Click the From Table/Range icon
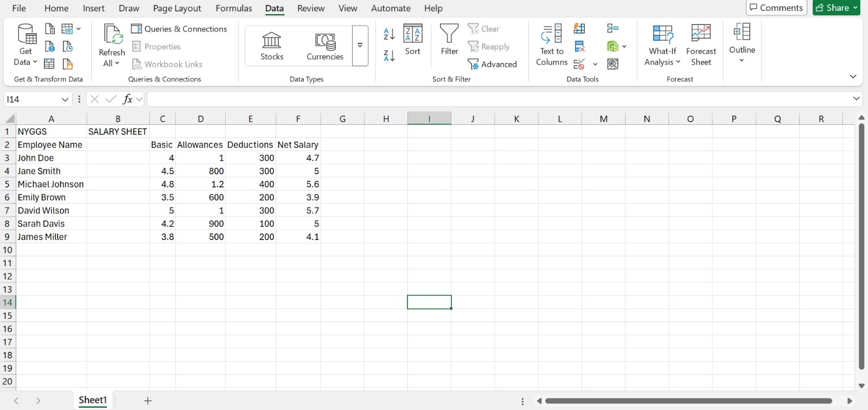 49,64
